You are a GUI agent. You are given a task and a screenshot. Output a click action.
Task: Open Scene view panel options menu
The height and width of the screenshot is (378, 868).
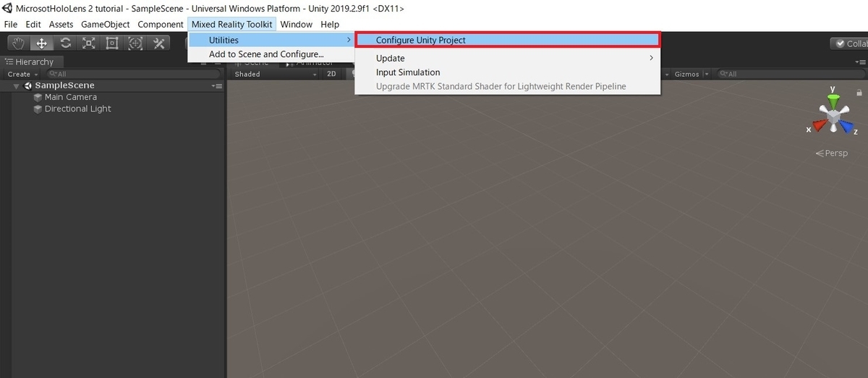[x=859, y=62]
